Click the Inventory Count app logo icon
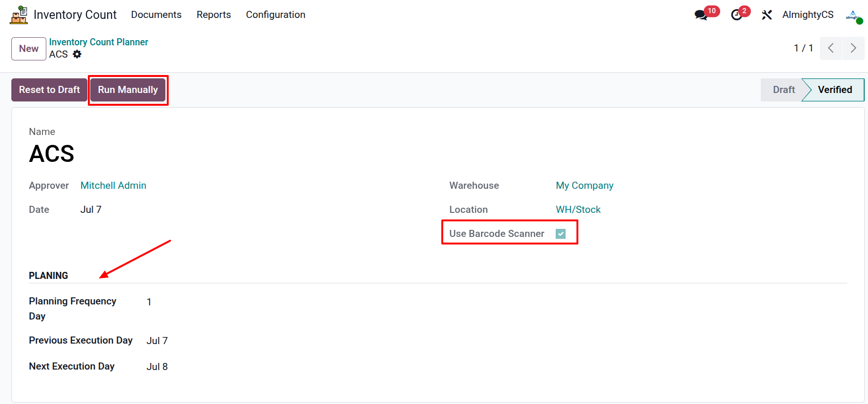 19,15
